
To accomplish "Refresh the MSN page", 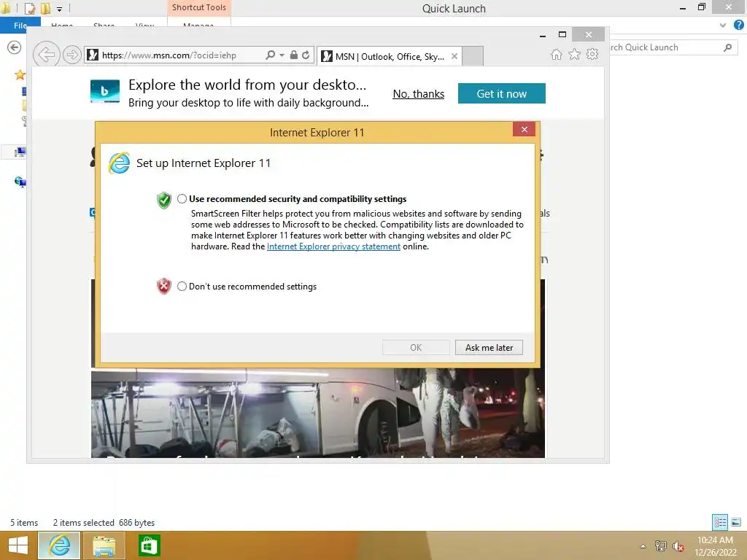I will [x=306, y=55].
